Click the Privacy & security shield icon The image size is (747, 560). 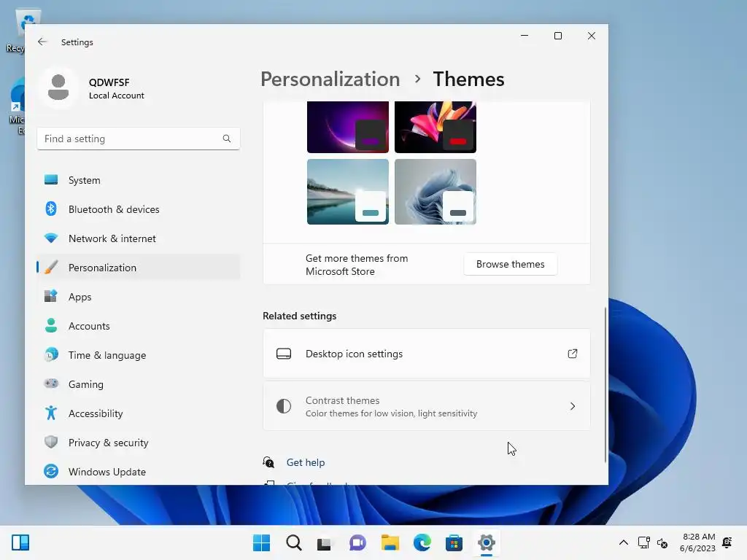click(51, 443)
